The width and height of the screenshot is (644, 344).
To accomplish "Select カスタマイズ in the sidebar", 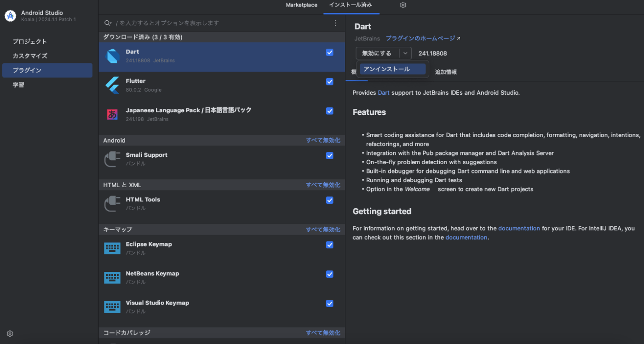I will click(x=47, y=56).
